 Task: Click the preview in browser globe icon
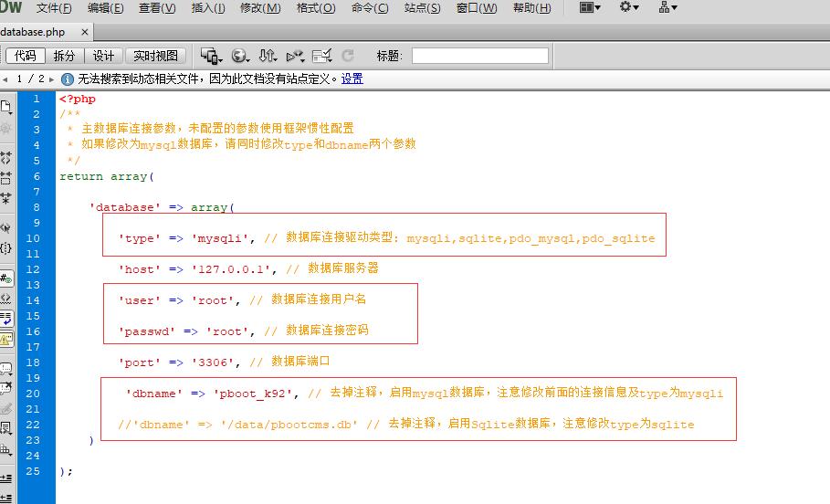click(x=240, y=56)
